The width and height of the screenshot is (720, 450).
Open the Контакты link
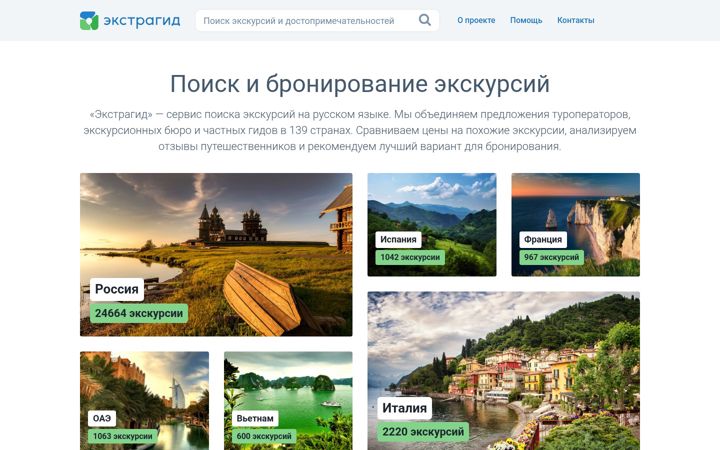pos(576,20)
